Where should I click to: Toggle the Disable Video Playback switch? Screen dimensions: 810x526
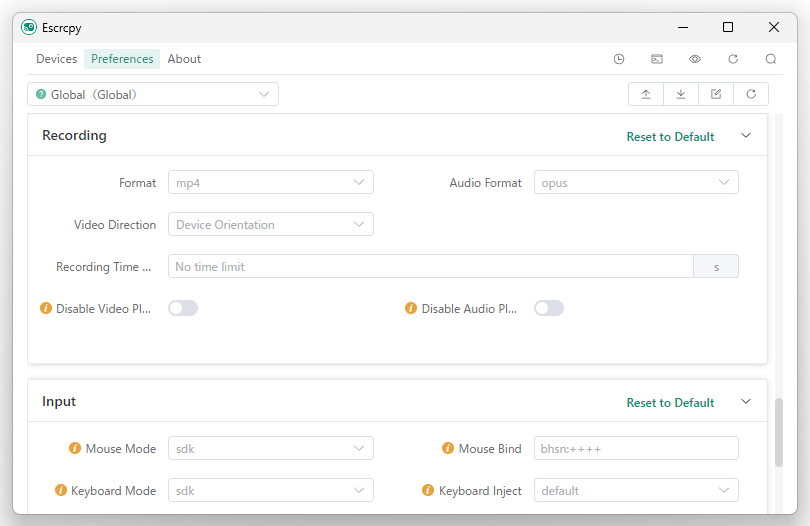183,308
